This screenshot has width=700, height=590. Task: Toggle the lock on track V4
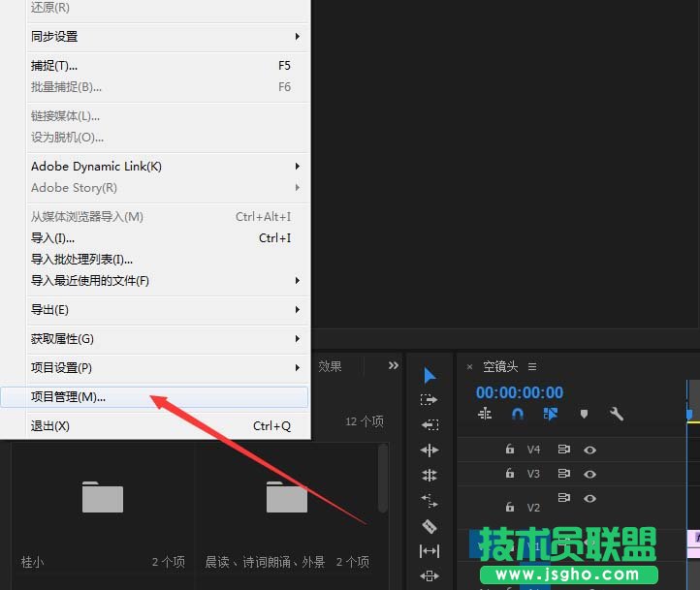point(510,449)
